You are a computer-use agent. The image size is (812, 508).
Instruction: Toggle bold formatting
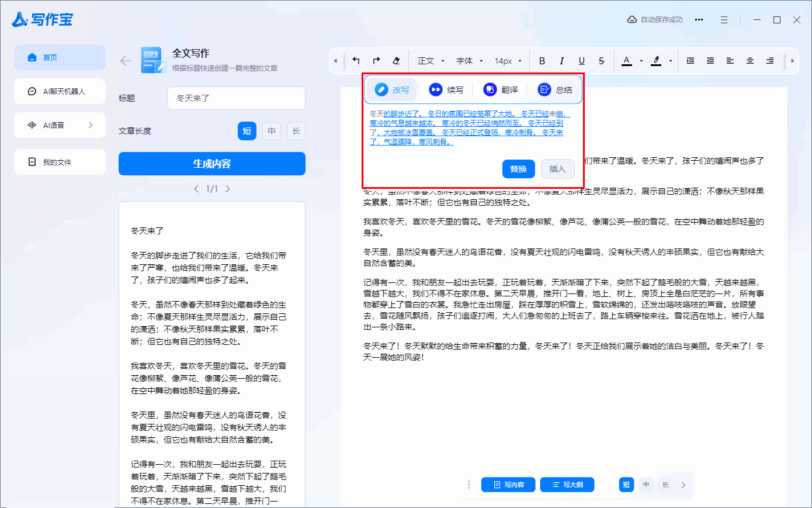click(x=542, y=61)
